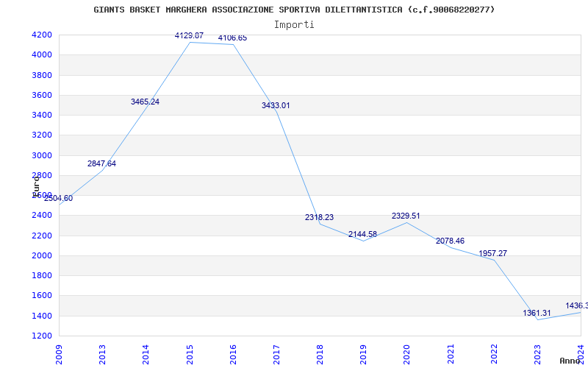Select the y-axis tick 1800
Viewport: 588px width, 368px height.
pyautogui.click(x=41, y=275)
